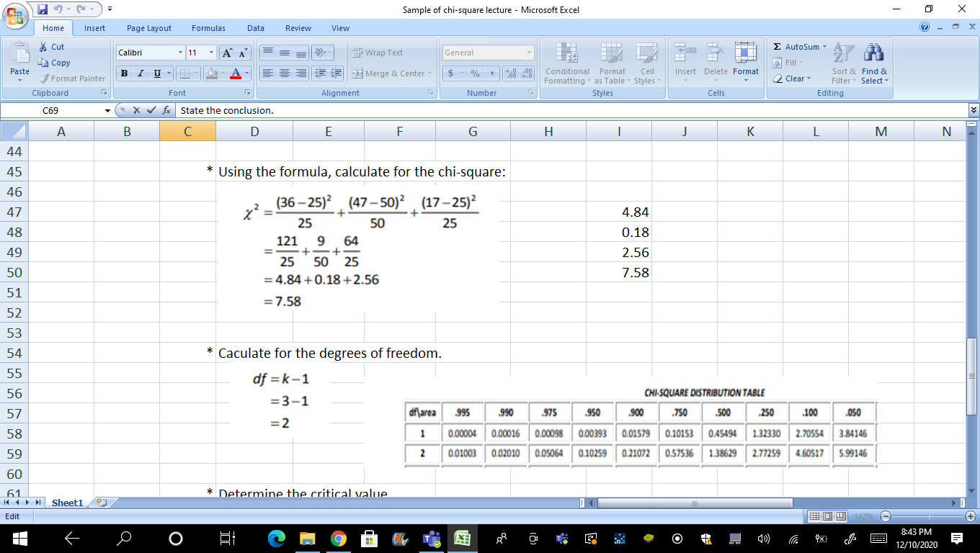Save the workbook from Quick Access Toolbar
The width and height of the screenshot is (980, 553).
pos(42,9)
